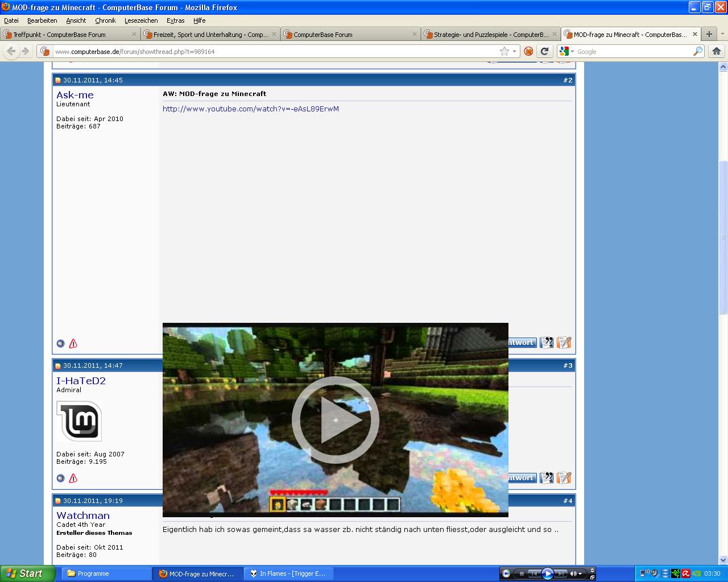Open Watchman's user profile
Viewport: 728px width, 582px height.
pyautogui.click(x=83, y=516)
